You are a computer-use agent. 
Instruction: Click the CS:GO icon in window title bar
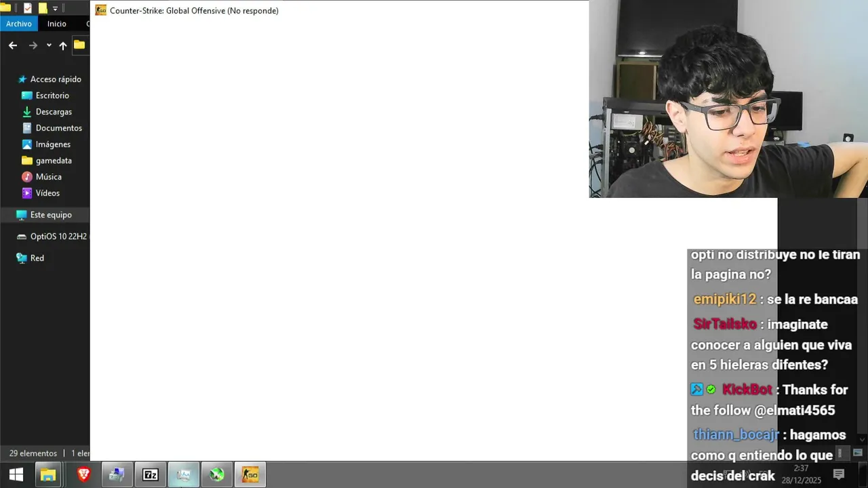tap(100, 10)
